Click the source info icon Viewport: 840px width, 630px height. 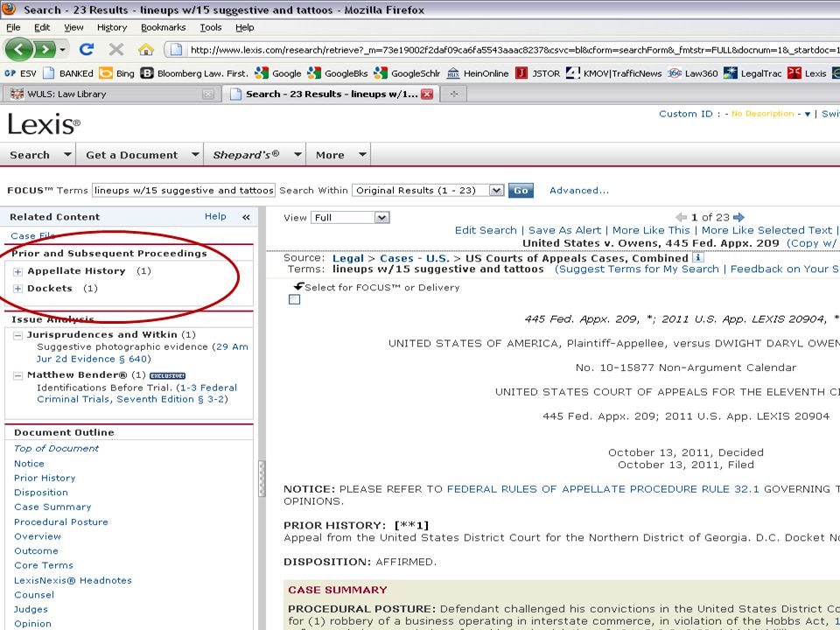click(697, 257)
